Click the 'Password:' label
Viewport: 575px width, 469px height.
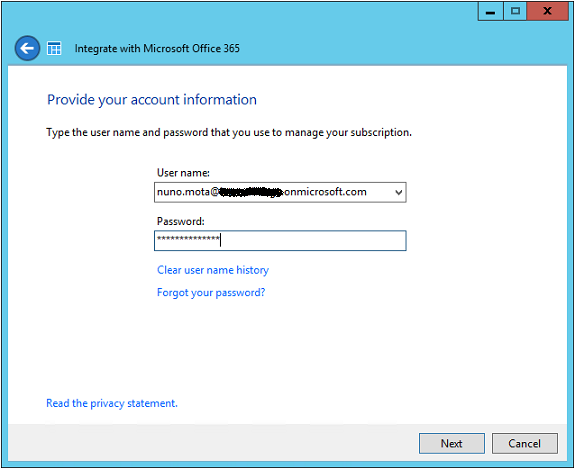pos(181,221)
